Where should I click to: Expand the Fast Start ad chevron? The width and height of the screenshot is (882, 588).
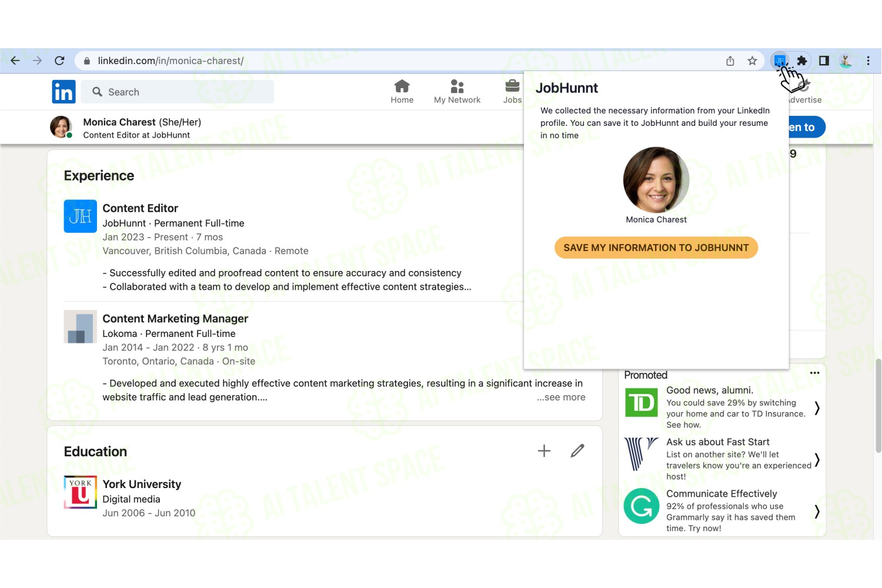tap(817, 460)
